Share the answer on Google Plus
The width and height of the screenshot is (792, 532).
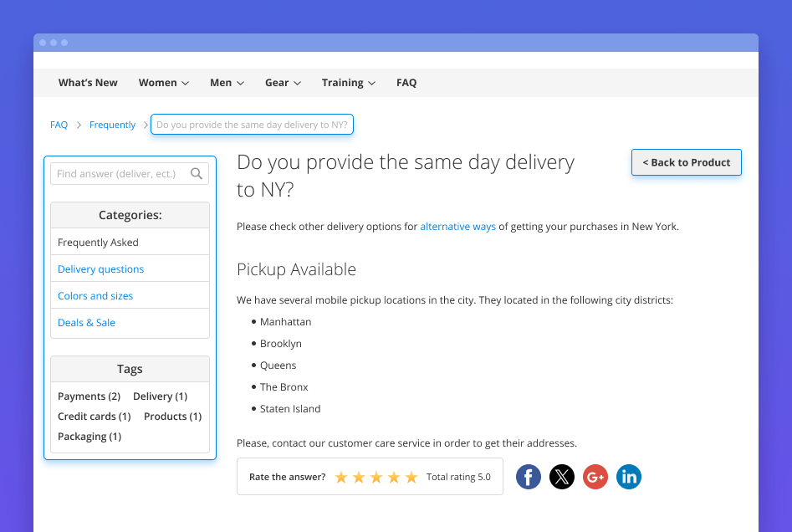click(x=595, y=477)
